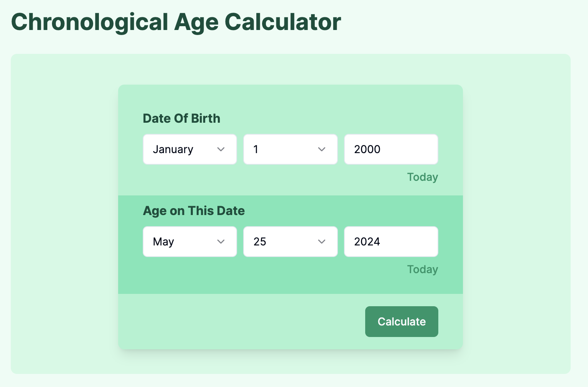Click the chevron on the January dropdown
Screen dimensions: 588x387
point(221,149)
